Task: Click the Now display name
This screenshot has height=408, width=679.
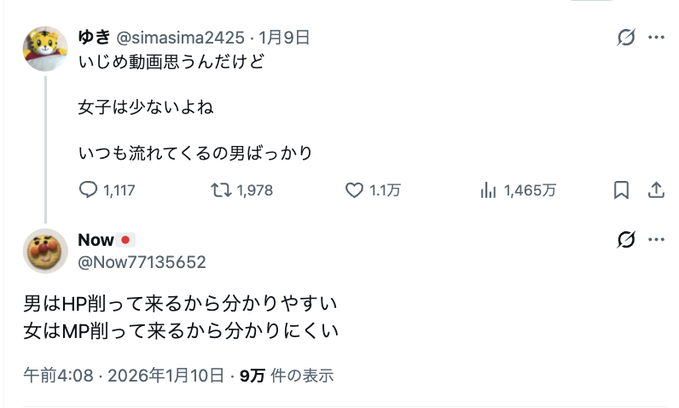Action: (x=96, y=241)
